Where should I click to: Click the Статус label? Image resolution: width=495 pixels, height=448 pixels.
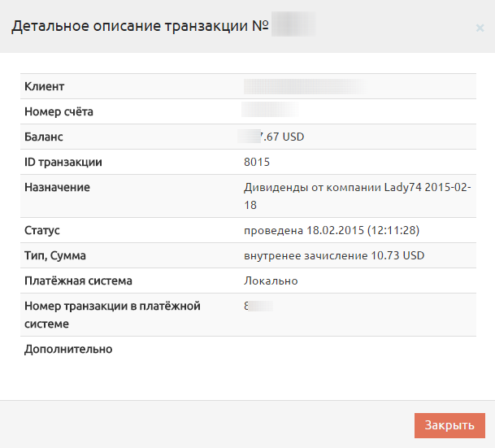[x=42, y=230]
